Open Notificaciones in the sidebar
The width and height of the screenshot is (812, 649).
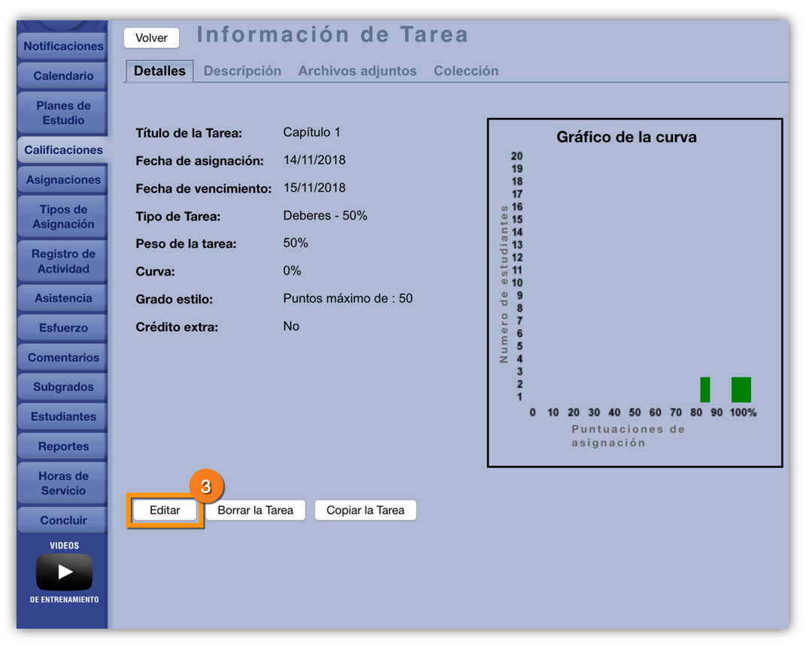click(63, 46)
